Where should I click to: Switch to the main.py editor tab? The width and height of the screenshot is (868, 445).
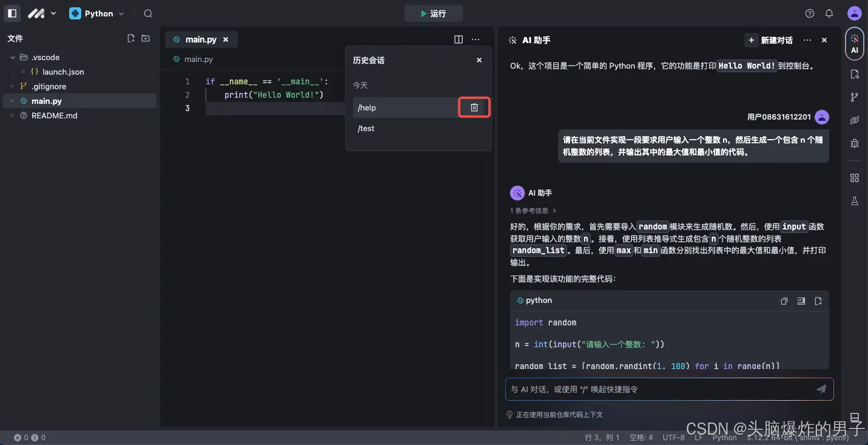(201, 39)
